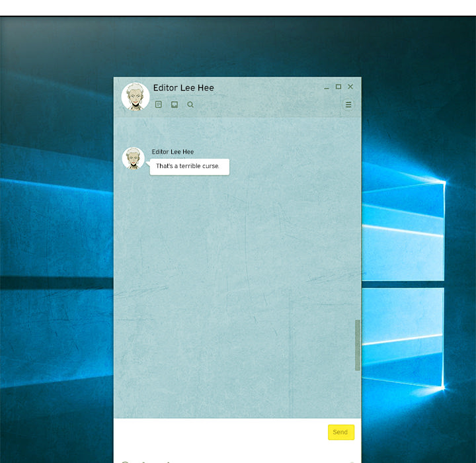The width and height of the screenshot is (476, 463).
Task: Click the "Editor Lee Hee" header title
Action: point(183,87)
